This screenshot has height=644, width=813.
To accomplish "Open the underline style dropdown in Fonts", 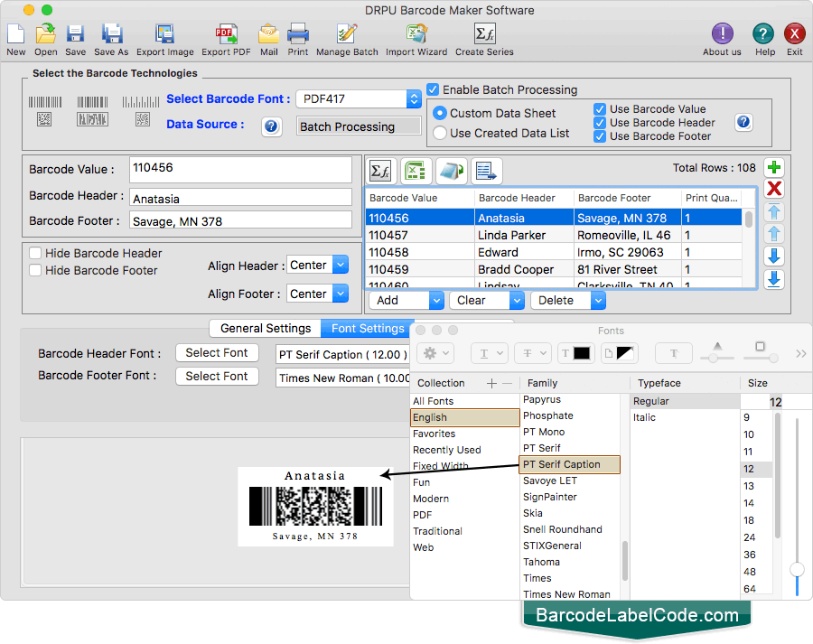I will click(490, 354).
